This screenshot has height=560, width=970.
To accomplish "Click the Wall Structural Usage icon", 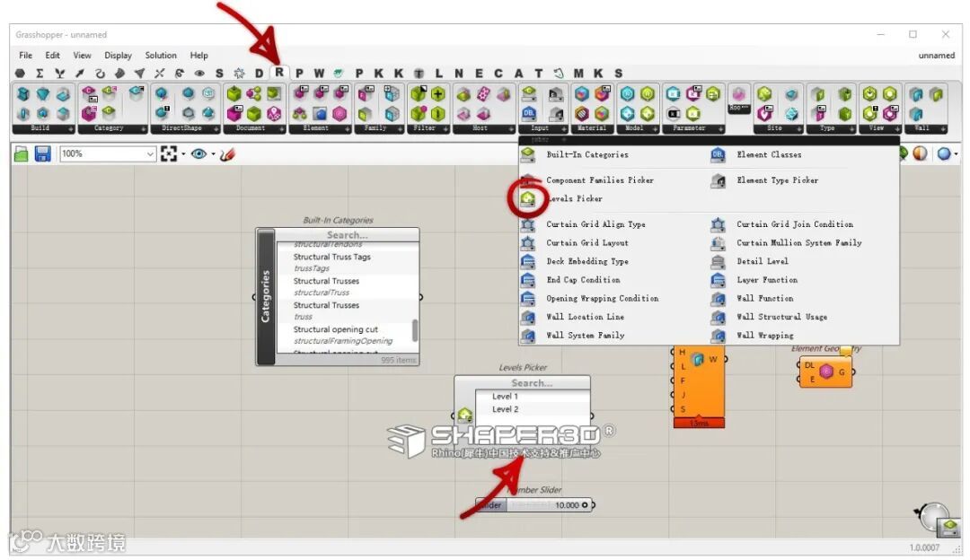I will [718, 317].
